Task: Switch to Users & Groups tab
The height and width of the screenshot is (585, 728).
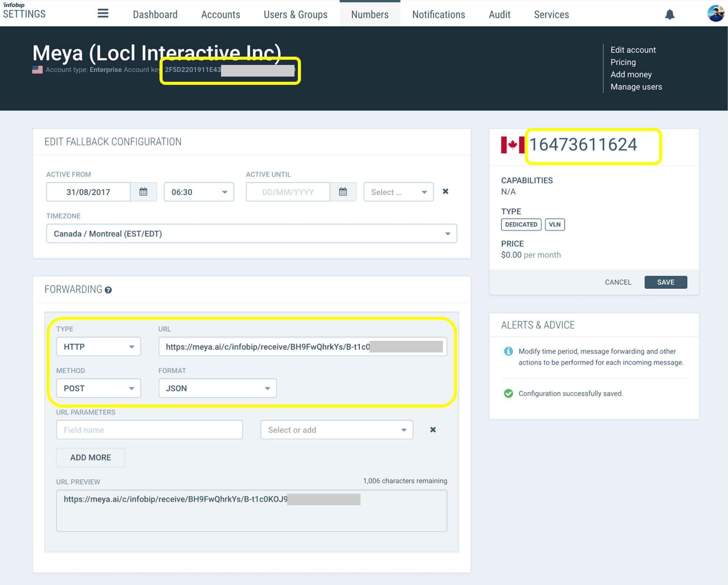Action: [x=295, y=14]
